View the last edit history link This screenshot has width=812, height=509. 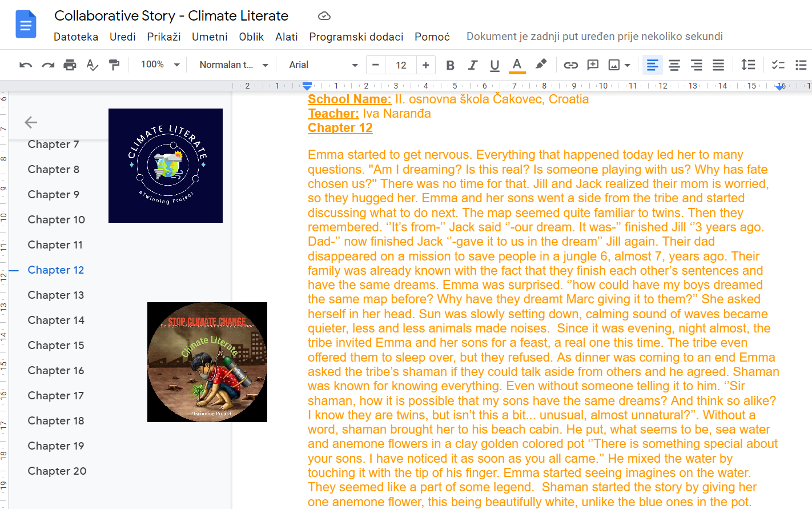tap(594, 37)
